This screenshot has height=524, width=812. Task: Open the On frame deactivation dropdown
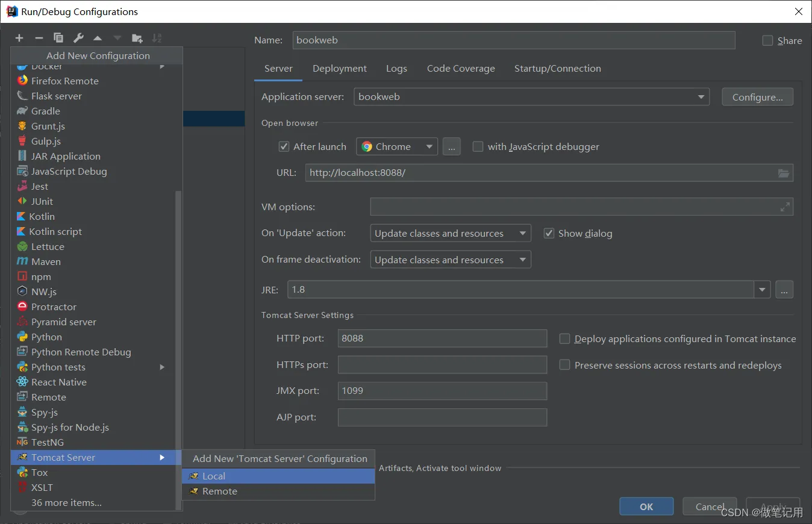click(x=451, y=260)
